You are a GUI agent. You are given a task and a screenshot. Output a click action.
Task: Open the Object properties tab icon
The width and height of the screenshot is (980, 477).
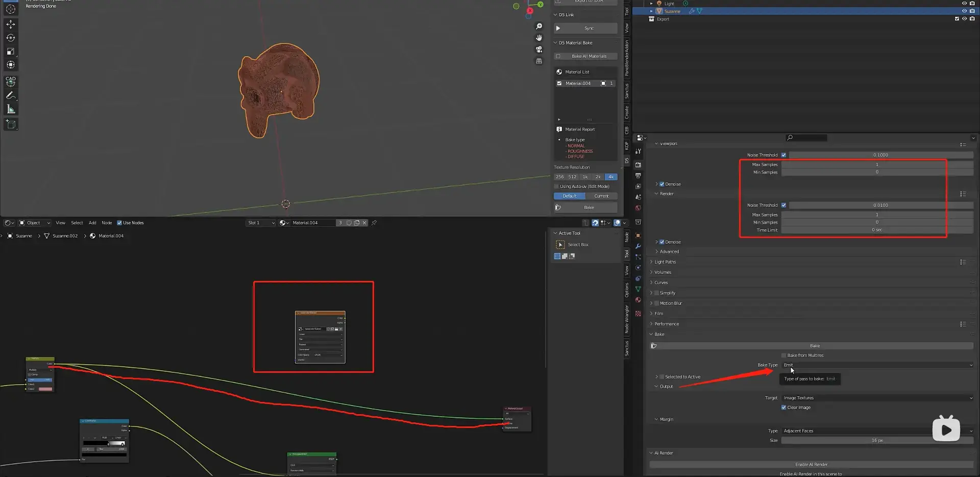coord(638,235)
